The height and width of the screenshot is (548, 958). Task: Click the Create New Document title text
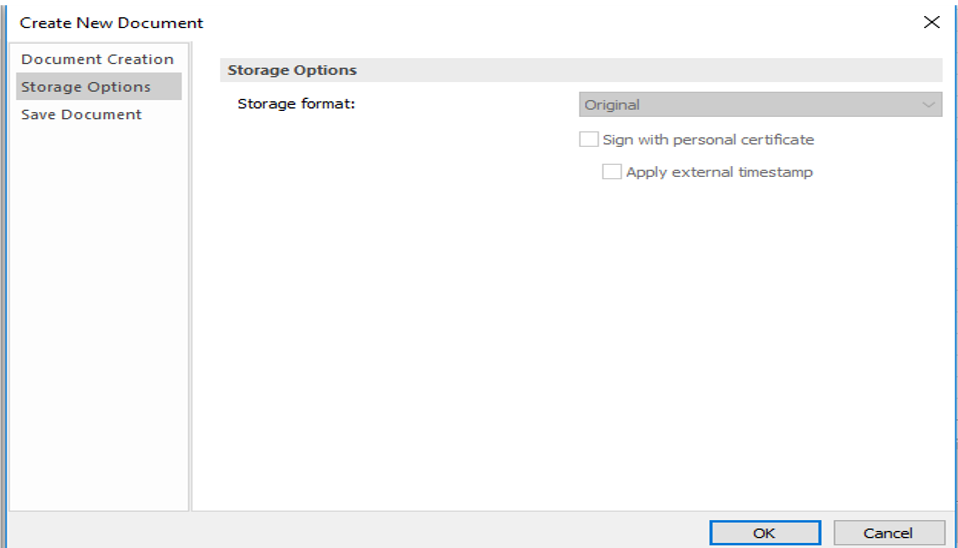[111, 23]
